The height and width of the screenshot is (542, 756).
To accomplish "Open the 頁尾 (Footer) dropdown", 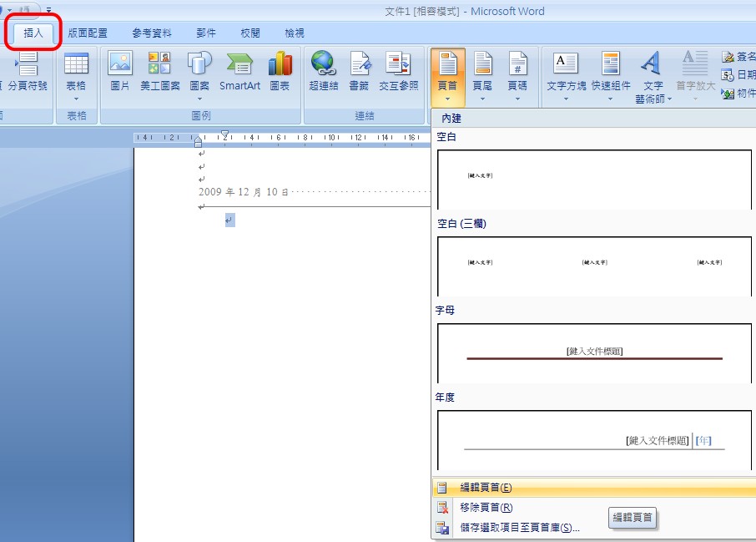I will (x=482, y=75).
